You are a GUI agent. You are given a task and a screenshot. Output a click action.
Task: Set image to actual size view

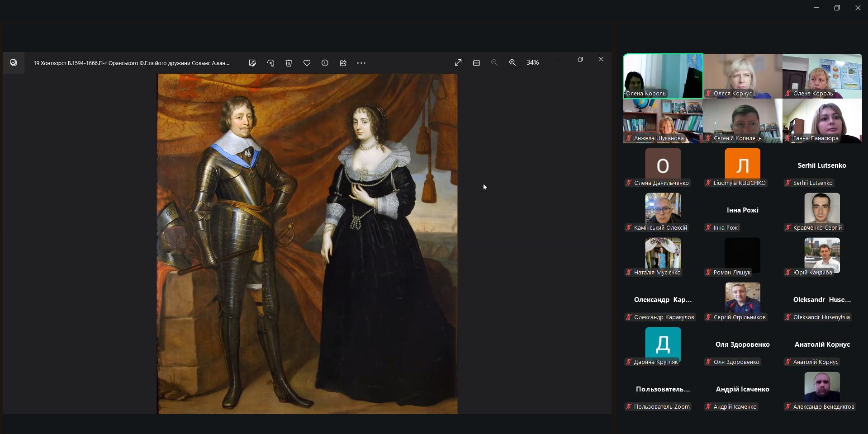pyautogui.click(x=476, y=63)
